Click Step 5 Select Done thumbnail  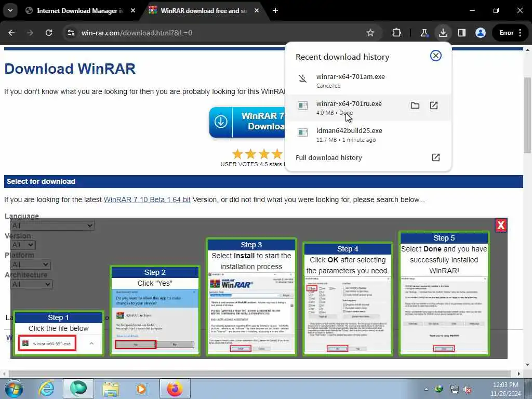(444, 294)
